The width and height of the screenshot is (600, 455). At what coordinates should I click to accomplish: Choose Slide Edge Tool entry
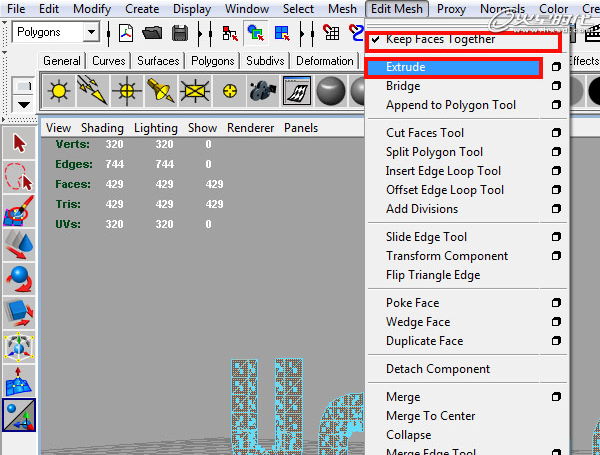click(x=426, y=237)
